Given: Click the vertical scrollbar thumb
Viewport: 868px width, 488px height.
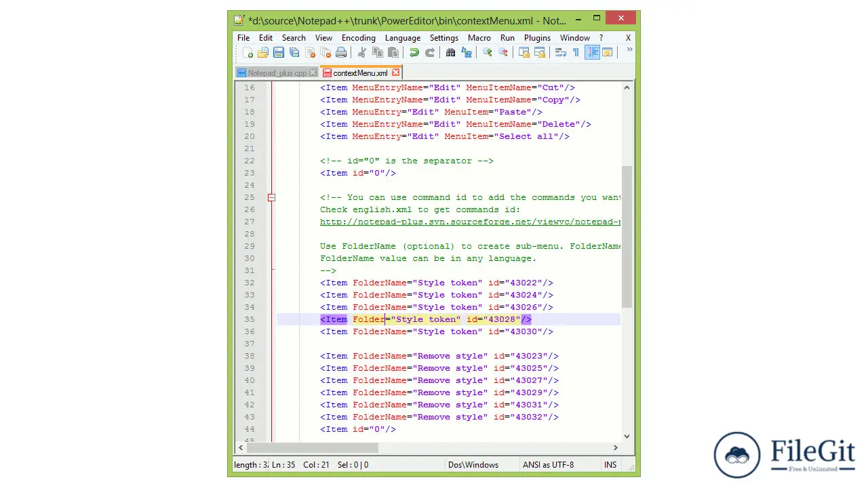Looking at the screenshot, I should point(627,237).
